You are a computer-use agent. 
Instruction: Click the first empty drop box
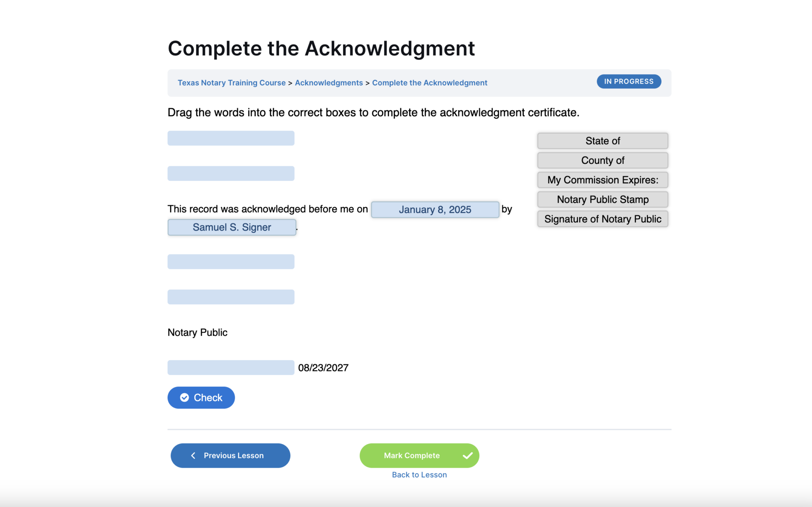point(231,138)
